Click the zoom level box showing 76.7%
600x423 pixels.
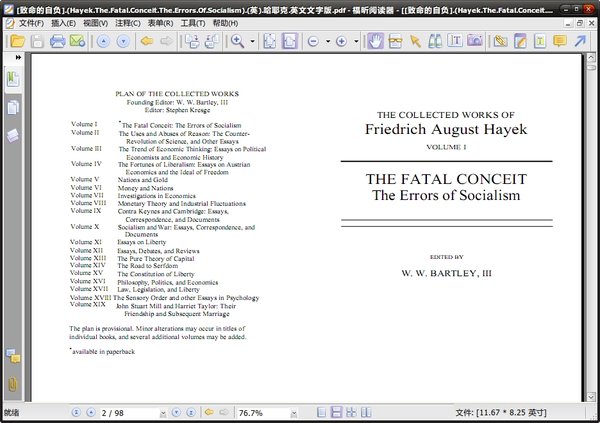(264, 413)
